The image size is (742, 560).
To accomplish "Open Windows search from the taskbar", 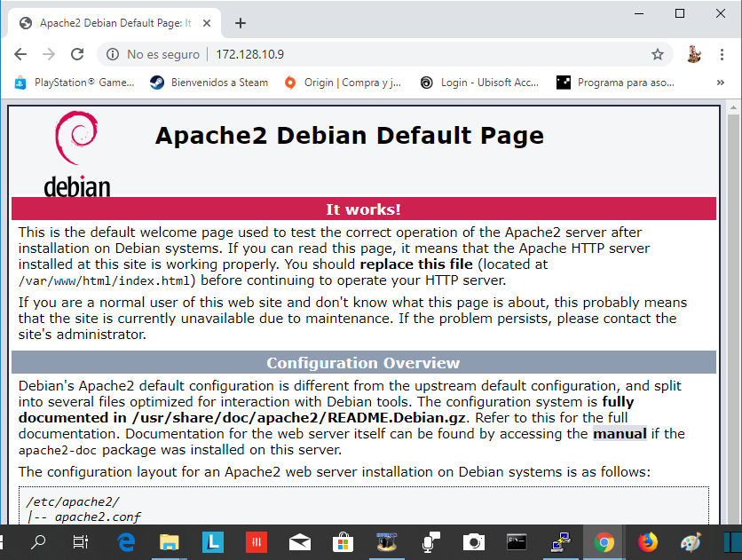I will point(39,542).
